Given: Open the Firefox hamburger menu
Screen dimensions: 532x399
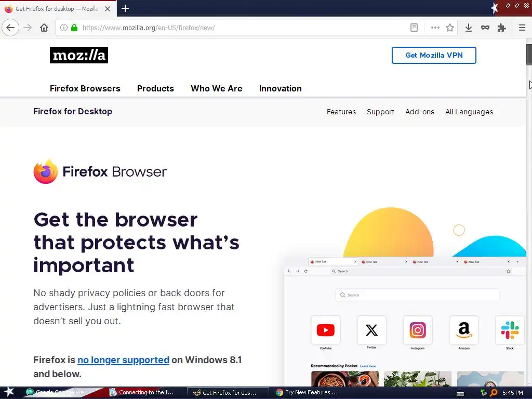Looking at the screenshot, I should tap(522, 28).
